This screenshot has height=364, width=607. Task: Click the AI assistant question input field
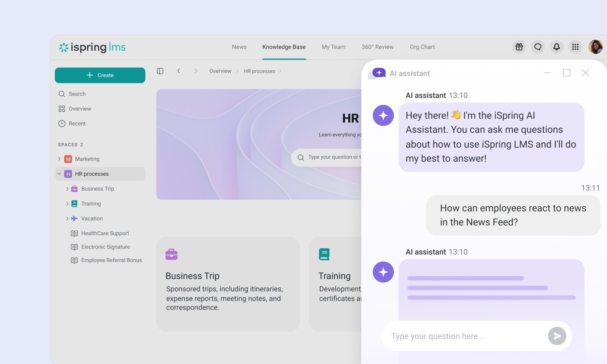(x=476, y=336)
